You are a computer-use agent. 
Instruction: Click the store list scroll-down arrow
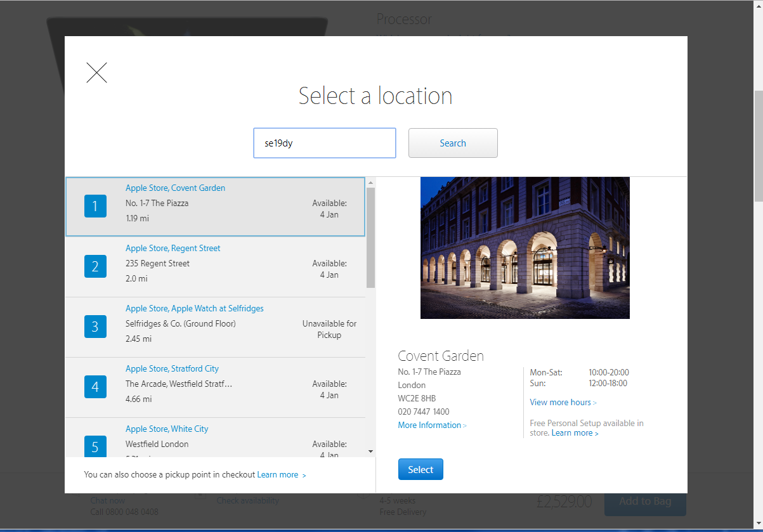pos(370,451)
